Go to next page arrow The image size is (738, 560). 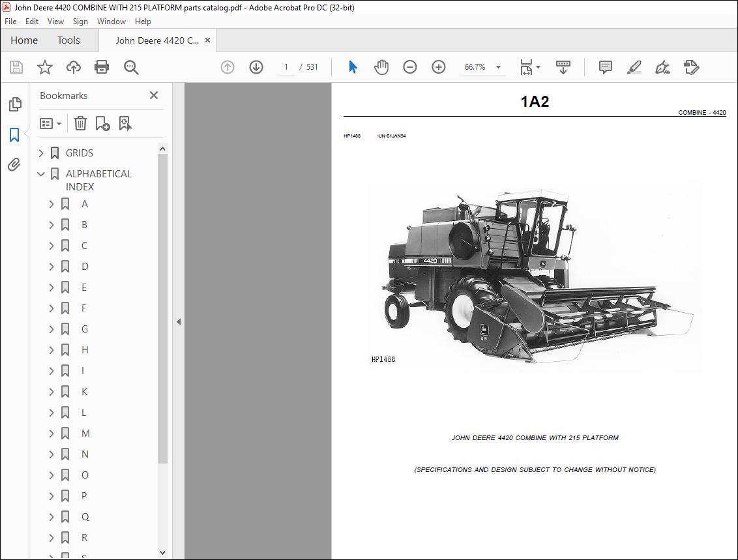coord(256,67)
